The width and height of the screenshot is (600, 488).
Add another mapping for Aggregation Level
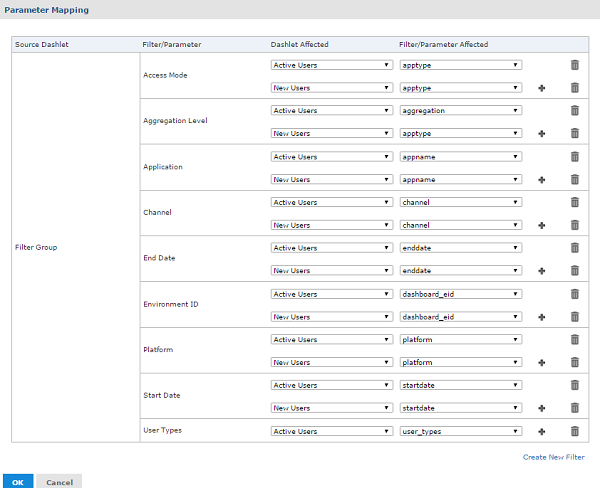pos(541,134)
